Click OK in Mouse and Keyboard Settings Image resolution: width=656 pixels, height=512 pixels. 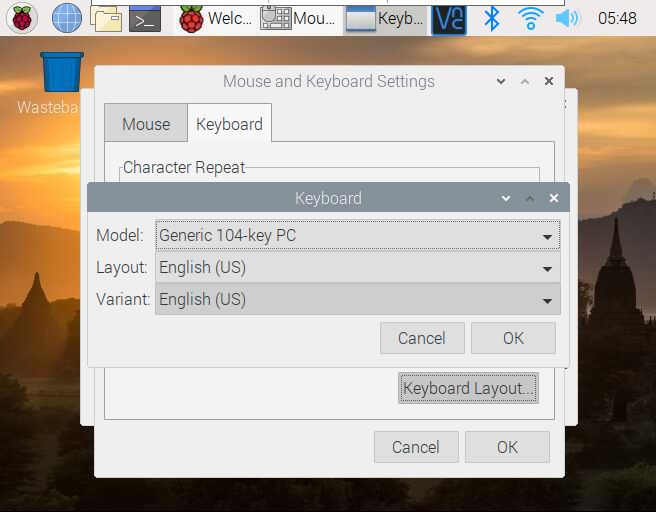pyautogui.click(x=507, y=447)
